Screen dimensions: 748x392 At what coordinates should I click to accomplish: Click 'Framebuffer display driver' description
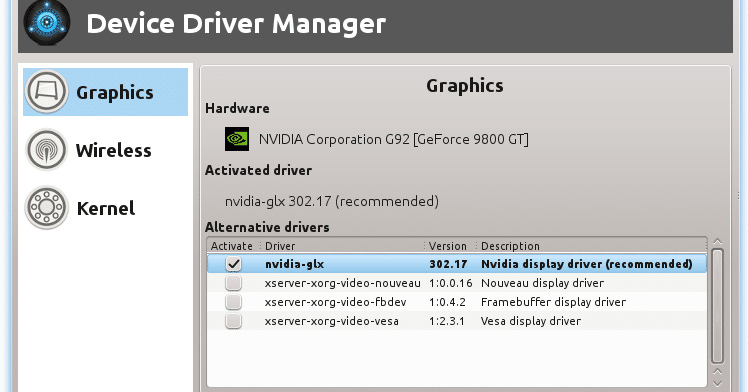click(553, 302)
